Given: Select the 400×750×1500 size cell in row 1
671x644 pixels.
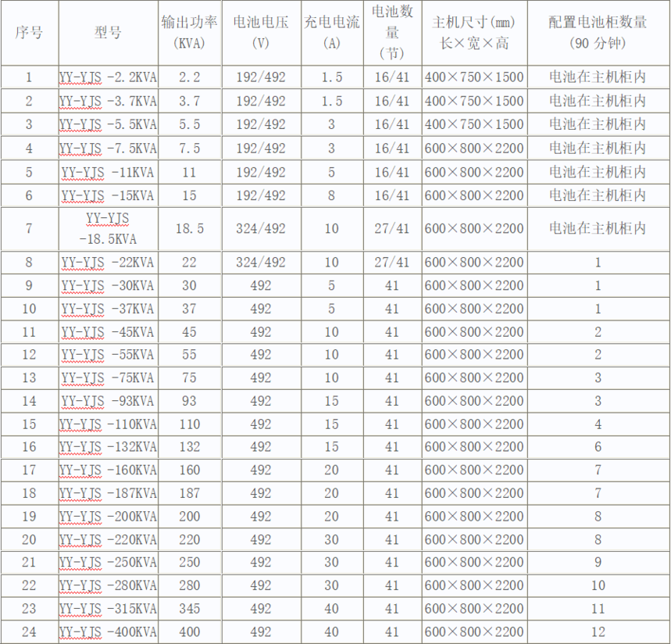Looking at the screenshot, I should [474, 77].
